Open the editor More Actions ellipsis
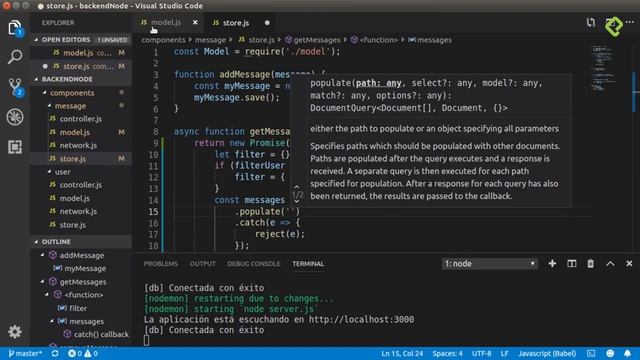 [x=630, y=22]
